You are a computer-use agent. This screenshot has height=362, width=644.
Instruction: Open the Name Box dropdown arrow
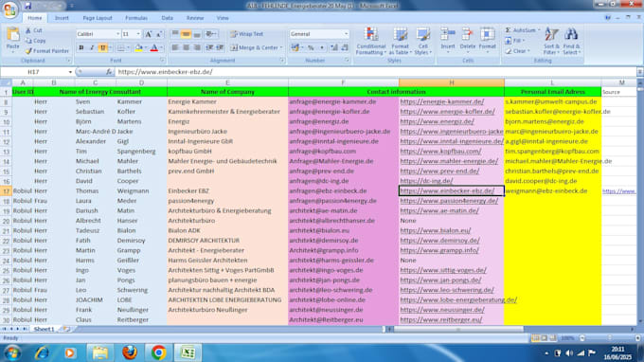click(70, 72)
